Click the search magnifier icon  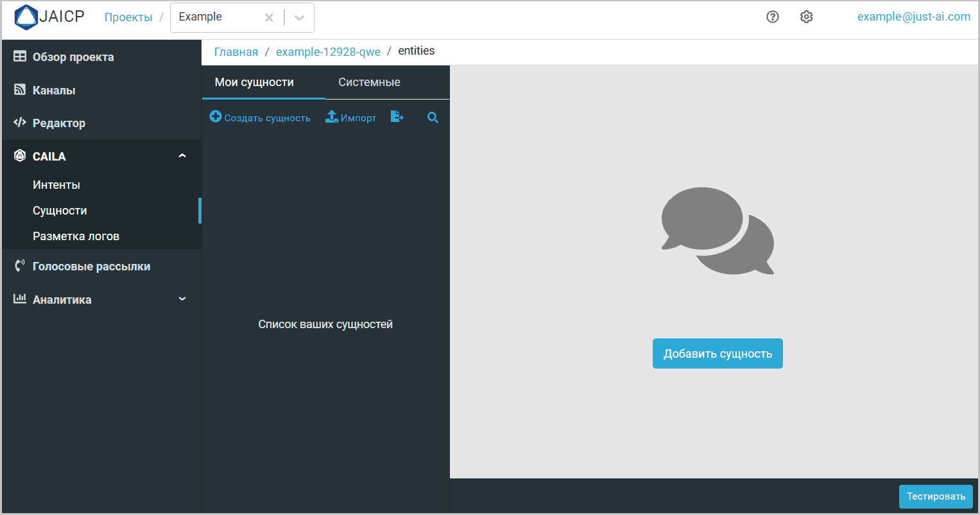pyautogui.click(x=433, y=118)
